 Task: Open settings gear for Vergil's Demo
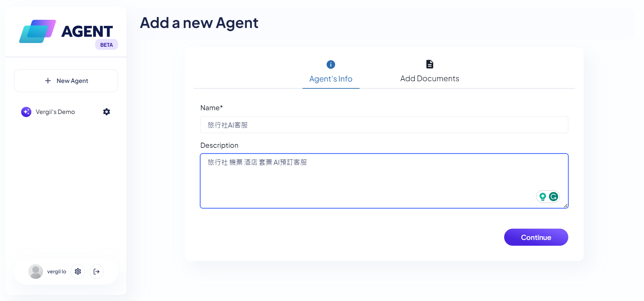106,112
